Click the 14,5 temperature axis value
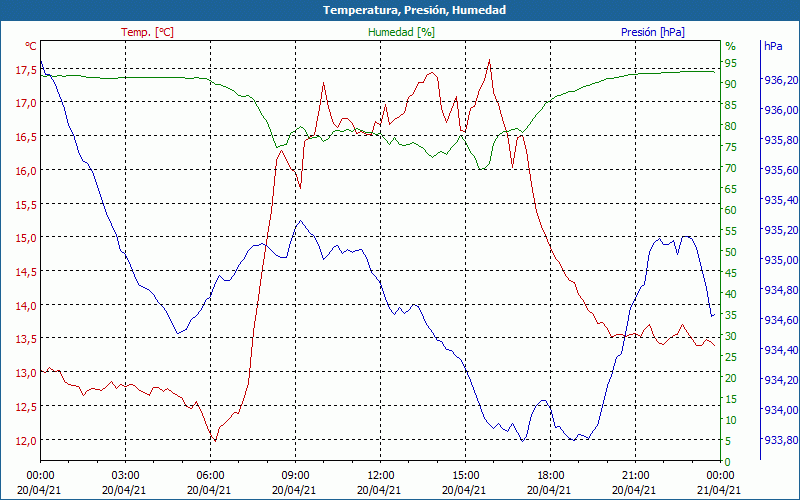Screen dimensions: 800x500 pos(26,272)
